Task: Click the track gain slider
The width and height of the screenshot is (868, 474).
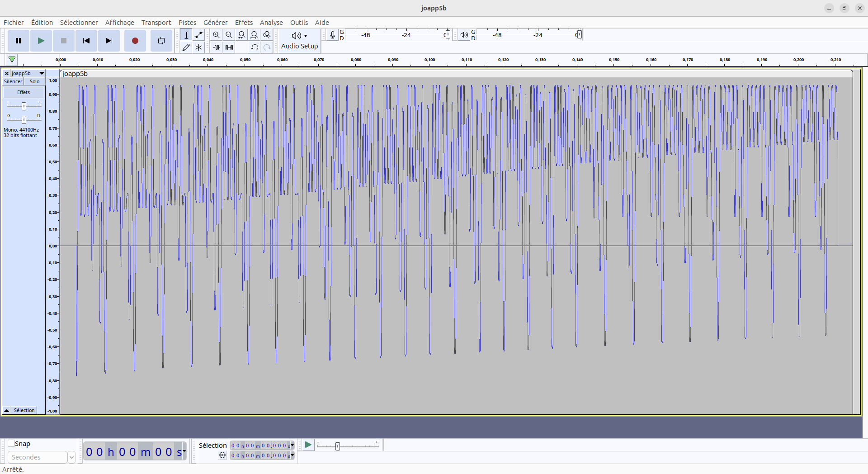Action: click(24, 106)
